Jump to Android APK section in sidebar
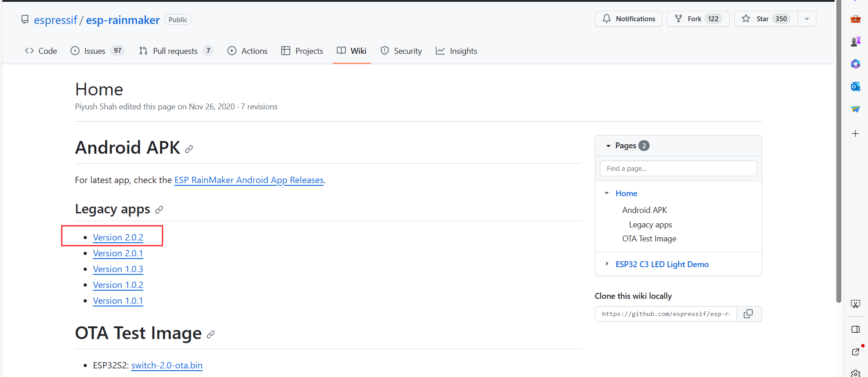Image resolution: width=868 pixels, height=377 pixels. coord(645,210)
